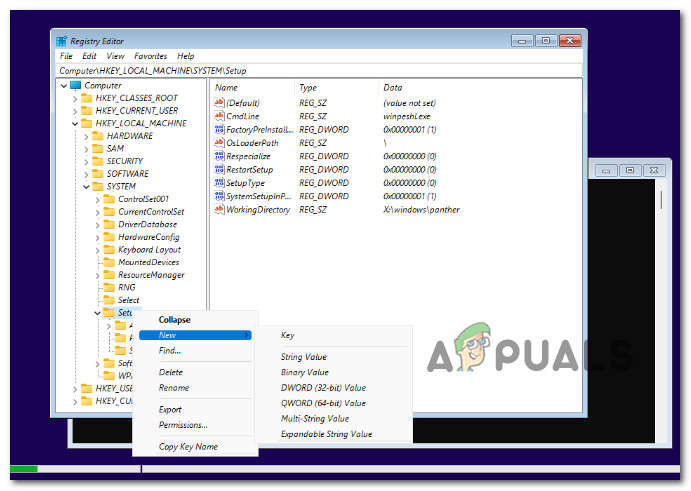Screen dimensions: 691x491
Task: Click the string icon beside OsLoaderPath
Action: pos(219,142)
